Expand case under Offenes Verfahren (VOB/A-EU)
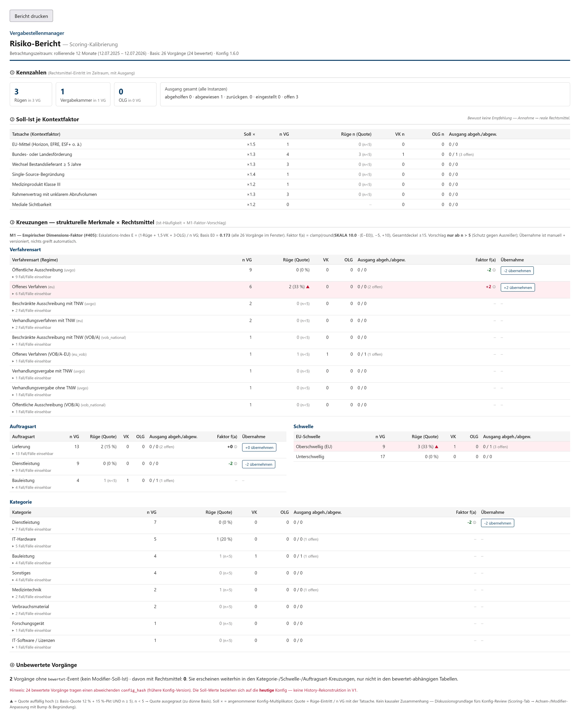Screen dimensions: 580x728 tap(32, 362)
